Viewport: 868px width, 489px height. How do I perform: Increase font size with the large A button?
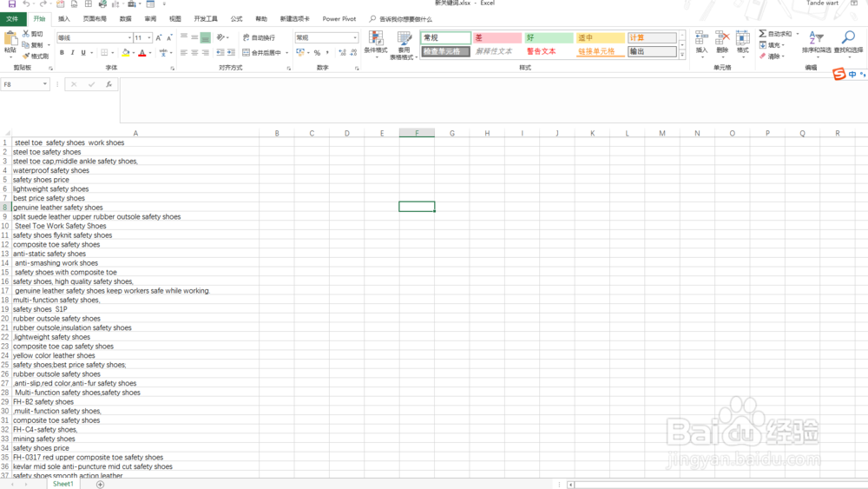[159, 37]
